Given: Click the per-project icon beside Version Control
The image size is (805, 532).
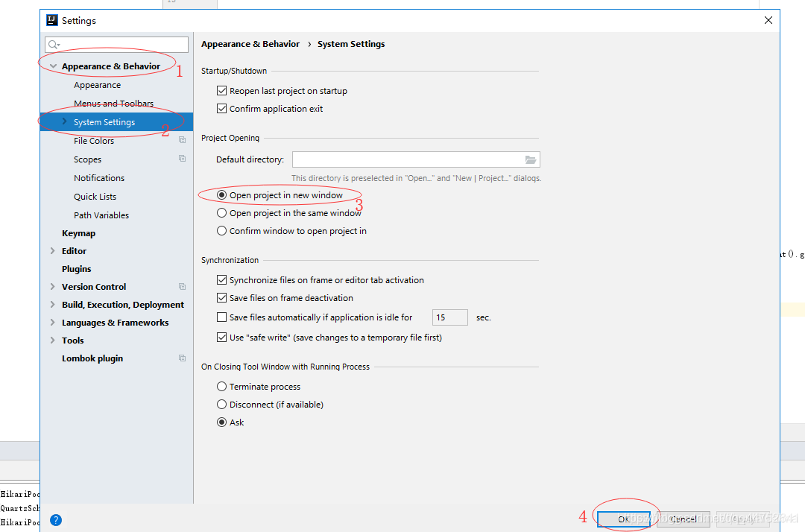Looking at the screenshot, I should click(183, 286).
